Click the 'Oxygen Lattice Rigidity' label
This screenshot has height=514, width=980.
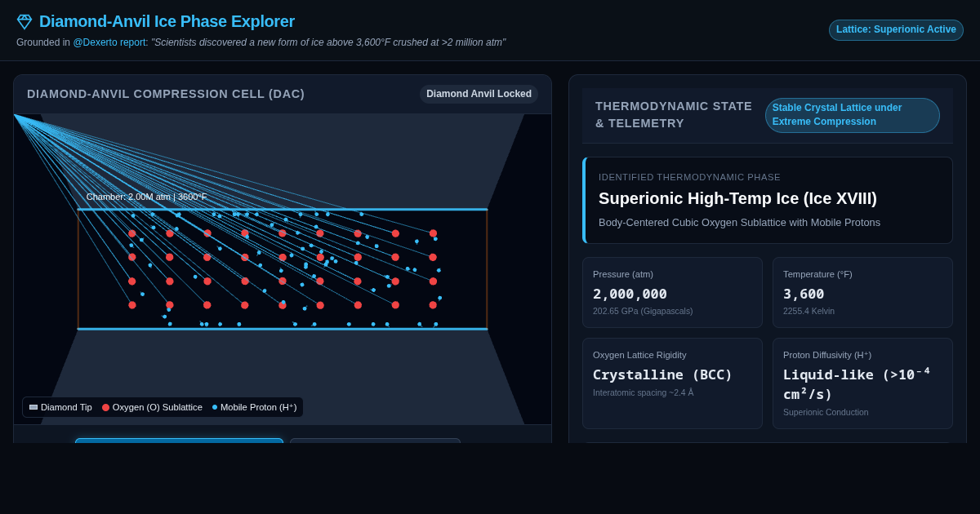pyautogui.click(x=639, y=355)
